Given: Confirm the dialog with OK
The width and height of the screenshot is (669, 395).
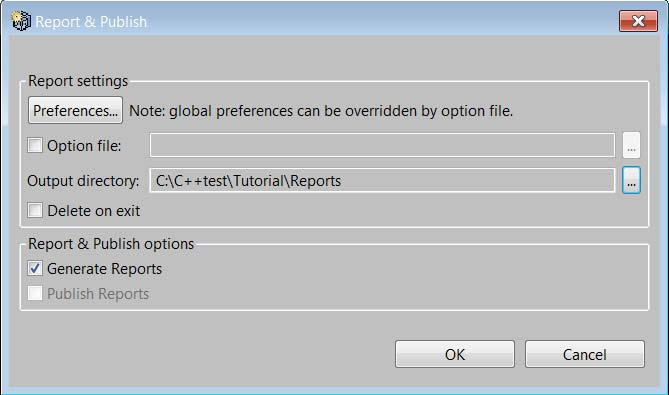Looking at the screenshot, I should point(455,354).
